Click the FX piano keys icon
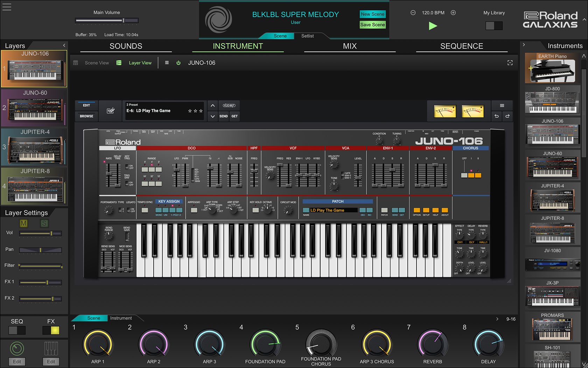Image resolution: width=588 pixels, height=368 pixels. (x=51, y=349)
